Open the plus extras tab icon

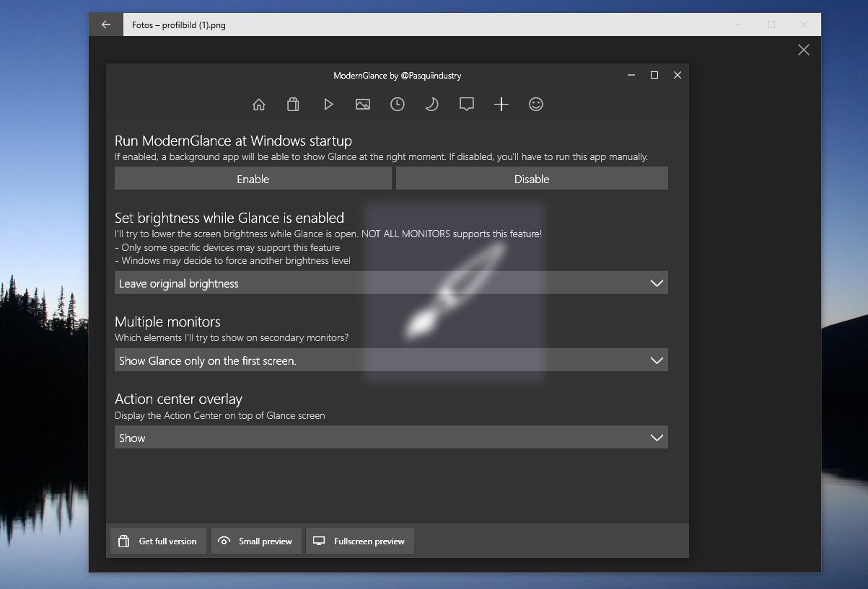tap(501, 105)
